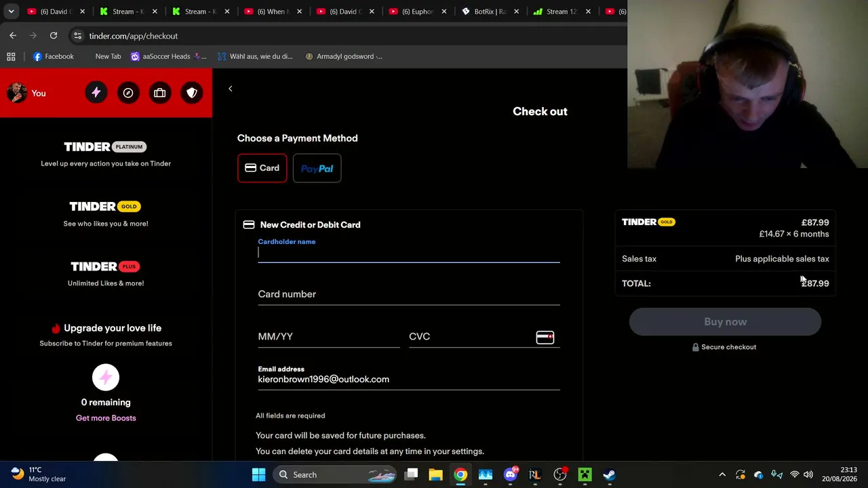Screen dimensions: 868x488
Task: Open the Safety shield icon
Action: (x=192, y=93)
